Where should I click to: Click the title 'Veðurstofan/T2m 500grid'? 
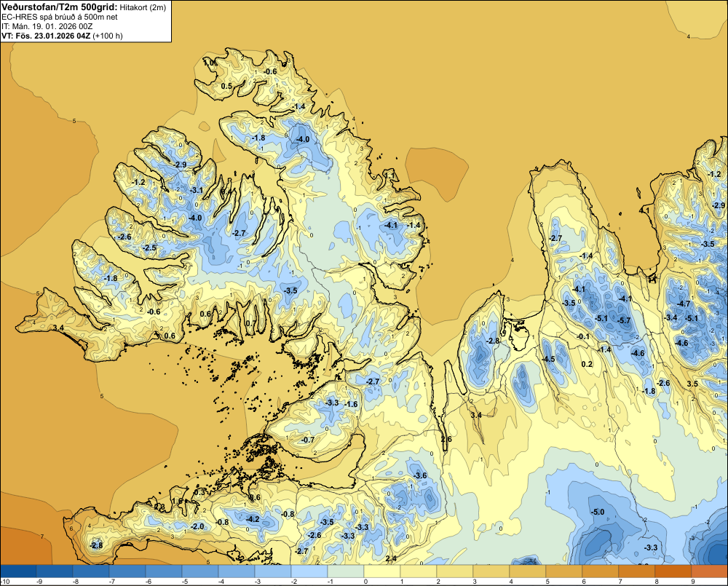pos(59,7)
